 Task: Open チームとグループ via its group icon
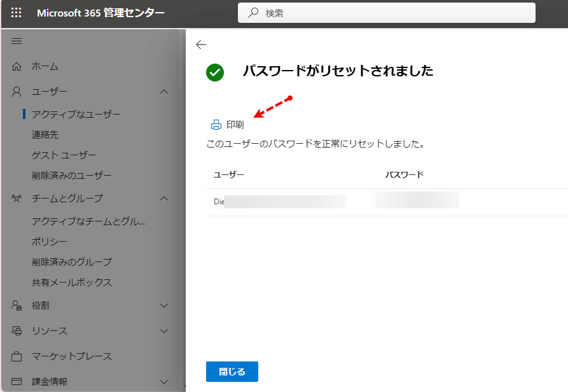[x=15, y=198]
